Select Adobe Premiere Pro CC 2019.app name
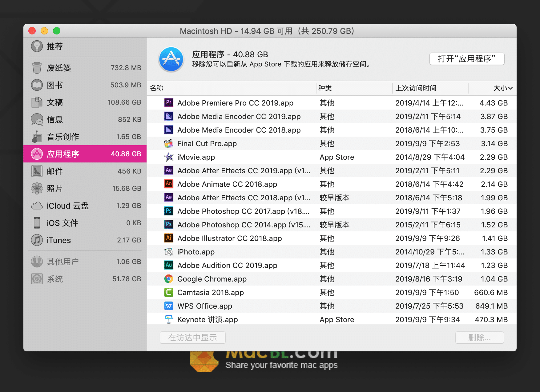The image size is (540, 392). tap(235, 103)
